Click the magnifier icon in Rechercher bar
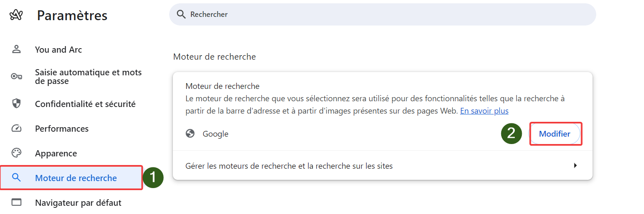The height and width of the screenshot is (214, 644). pyautogui.click(x=181, y=14)
